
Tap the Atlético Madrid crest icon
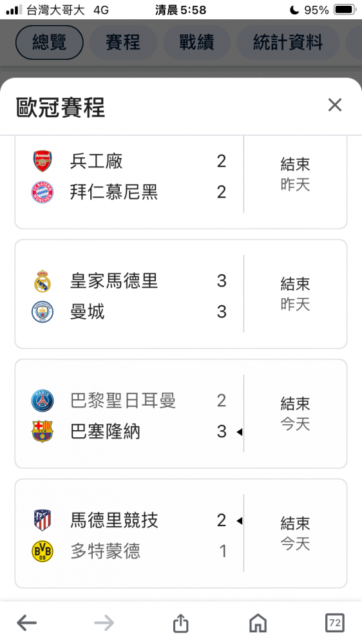tap(43, 520)
